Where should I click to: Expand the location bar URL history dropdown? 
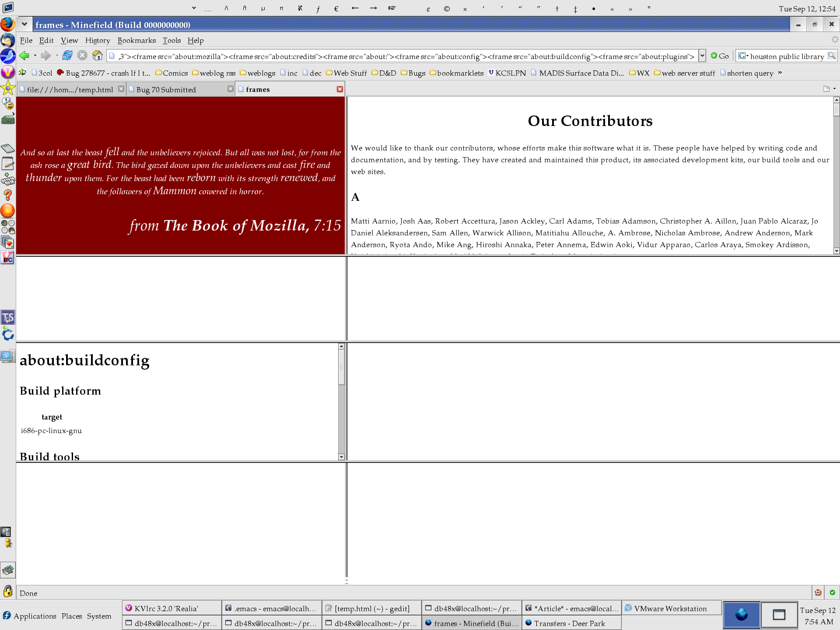(702, 56)
